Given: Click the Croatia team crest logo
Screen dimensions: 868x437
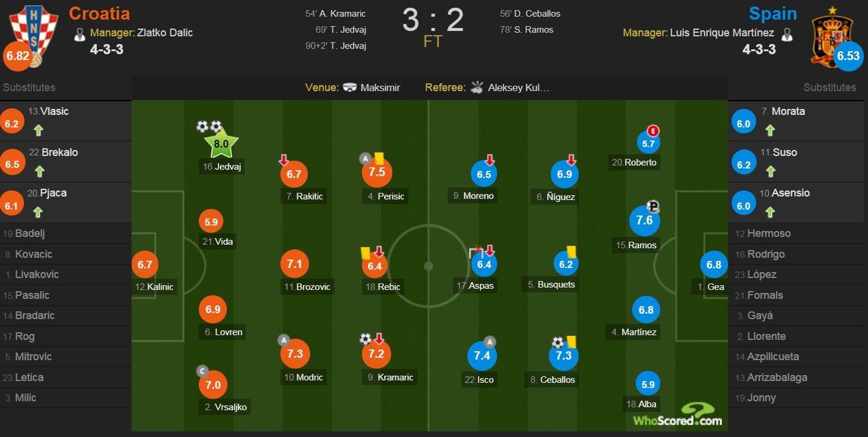Looking at the screenshot, I should [27, 30].
